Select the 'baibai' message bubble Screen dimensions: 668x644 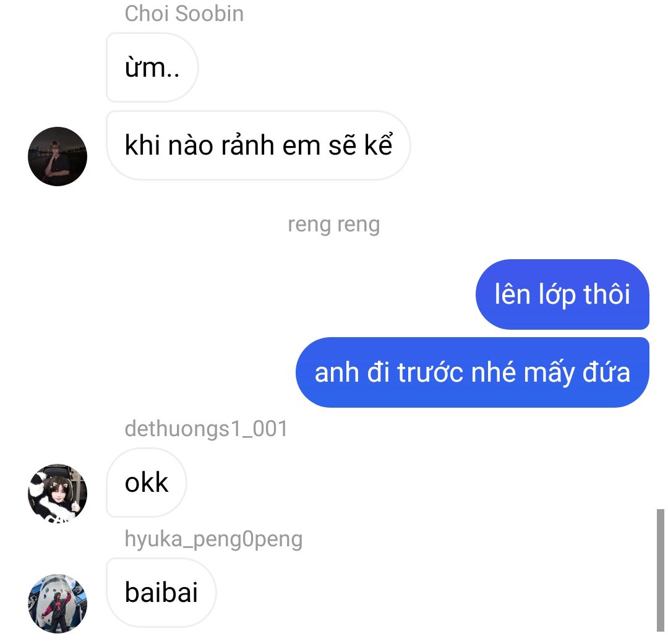pos(161,593)
